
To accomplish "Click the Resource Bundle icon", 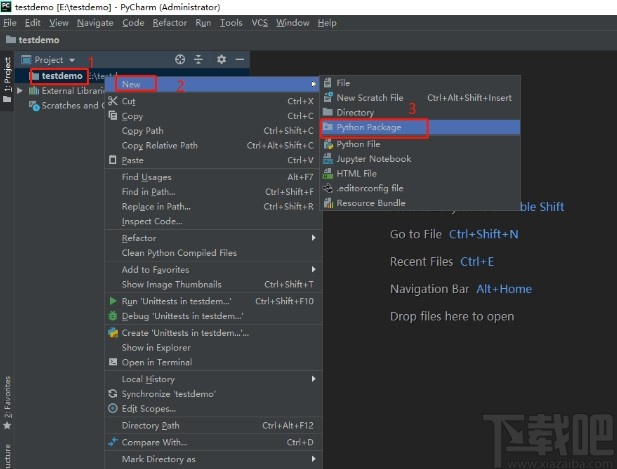I will [x=328, y=203].
